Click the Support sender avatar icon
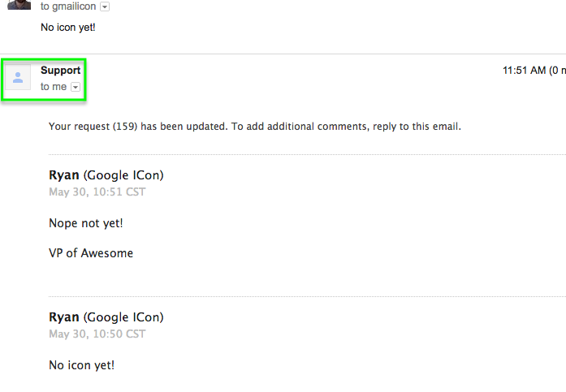566x392 pixels. (x=18, y=78)
